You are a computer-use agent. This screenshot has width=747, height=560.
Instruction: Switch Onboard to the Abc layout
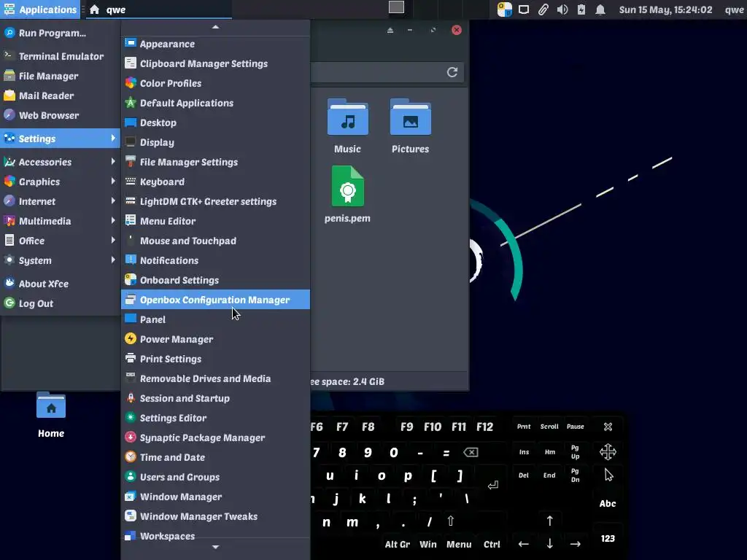(x=608, y=503)
